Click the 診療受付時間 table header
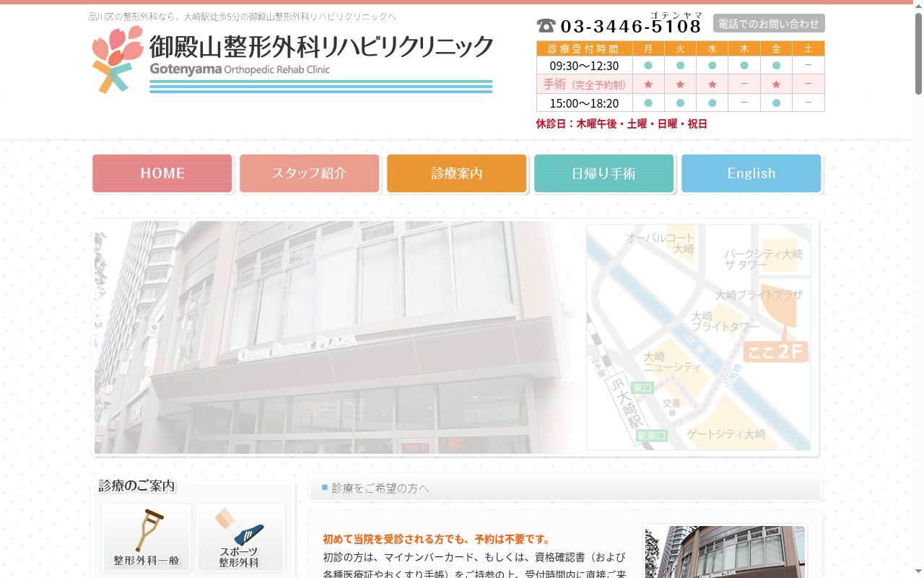924x578 pixels. pos(584,49)
